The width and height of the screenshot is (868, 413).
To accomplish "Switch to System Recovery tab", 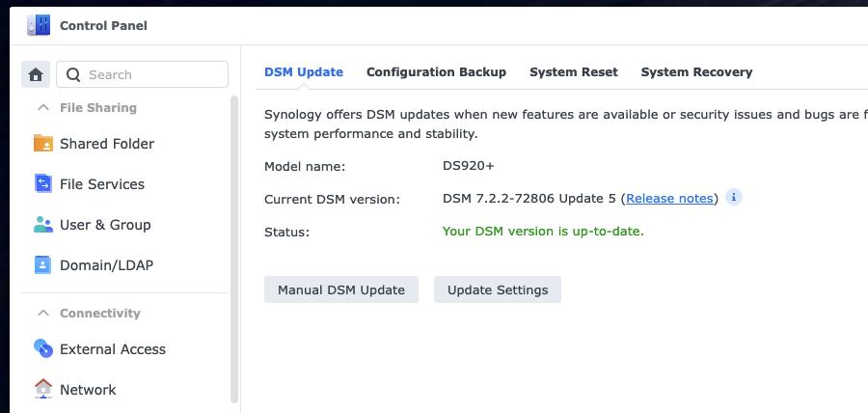I will tap(696, 72).
